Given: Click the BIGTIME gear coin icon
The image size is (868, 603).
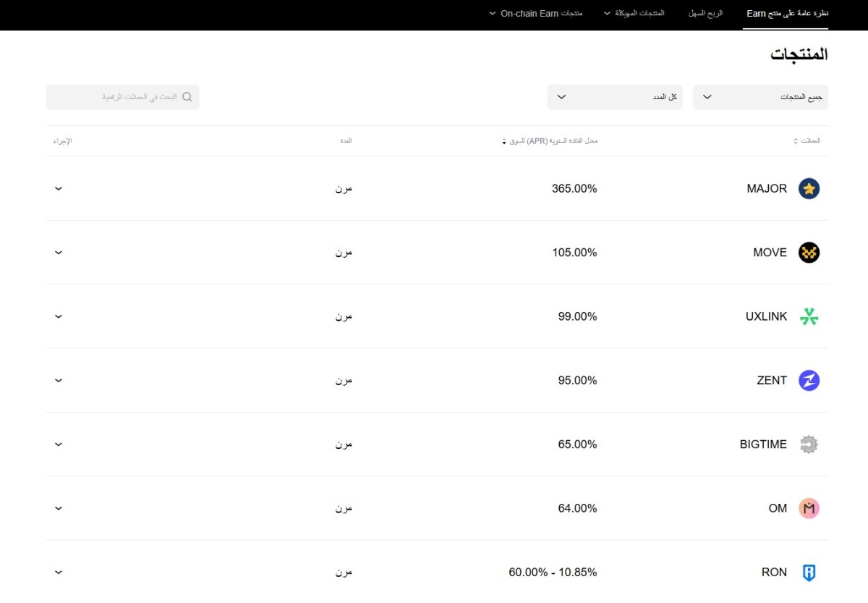Looking at the screenshot, I should pos(809,444).
